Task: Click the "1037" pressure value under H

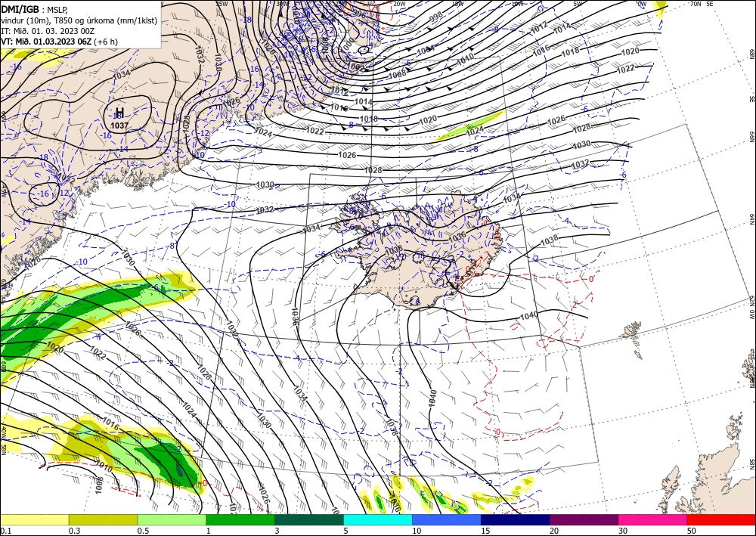Action: point(119,125)
